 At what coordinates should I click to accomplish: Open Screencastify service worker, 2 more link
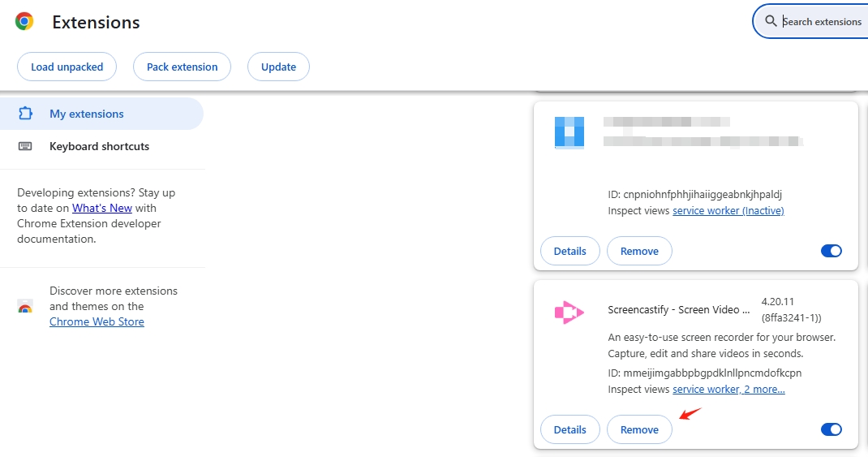(x=728, y=389)
